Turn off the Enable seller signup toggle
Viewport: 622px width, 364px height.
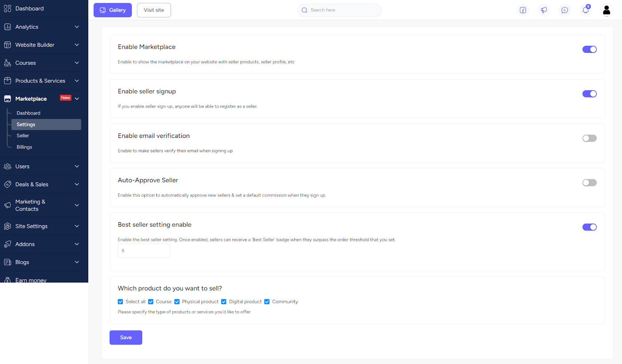(x=589, y=94)
